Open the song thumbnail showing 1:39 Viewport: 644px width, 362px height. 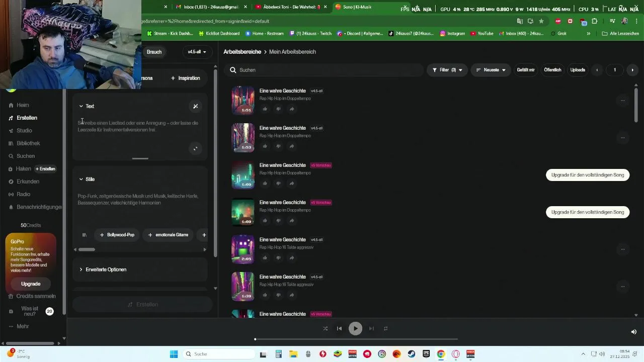[243, 286]
